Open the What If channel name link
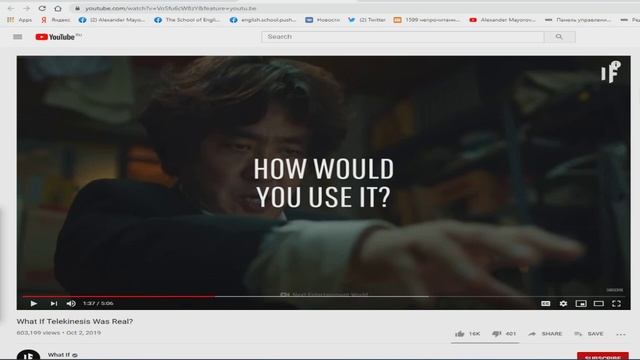640x360 pixels. (59, 355)
